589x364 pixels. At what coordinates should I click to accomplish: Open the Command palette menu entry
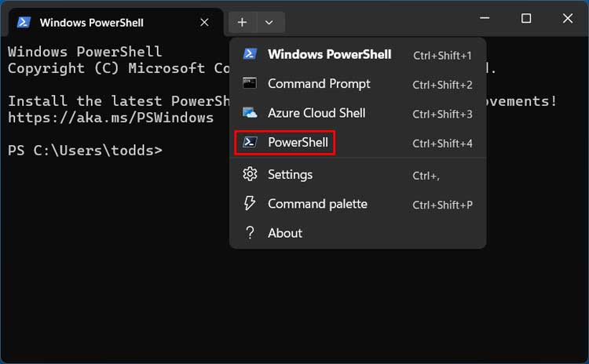click(357, 204)
